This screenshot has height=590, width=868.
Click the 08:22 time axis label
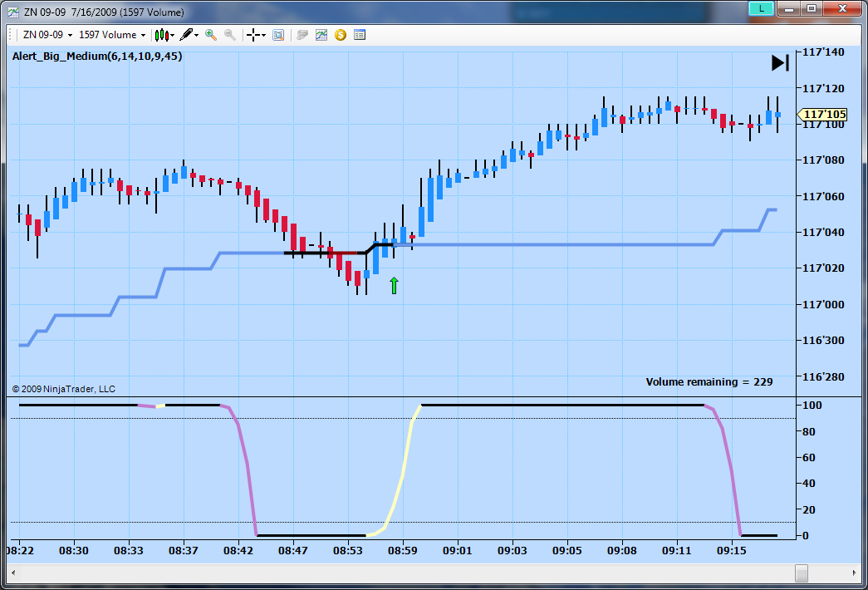tap(21, 551)
